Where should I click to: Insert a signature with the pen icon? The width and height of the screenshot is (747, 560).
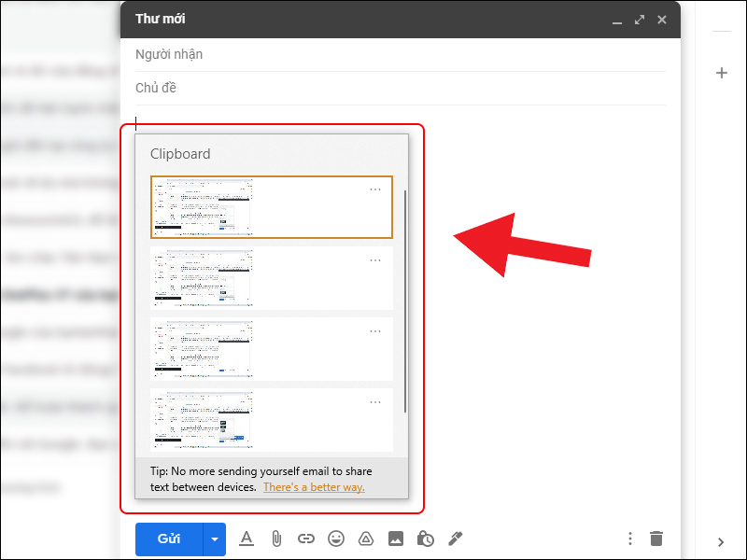(456, 539)
